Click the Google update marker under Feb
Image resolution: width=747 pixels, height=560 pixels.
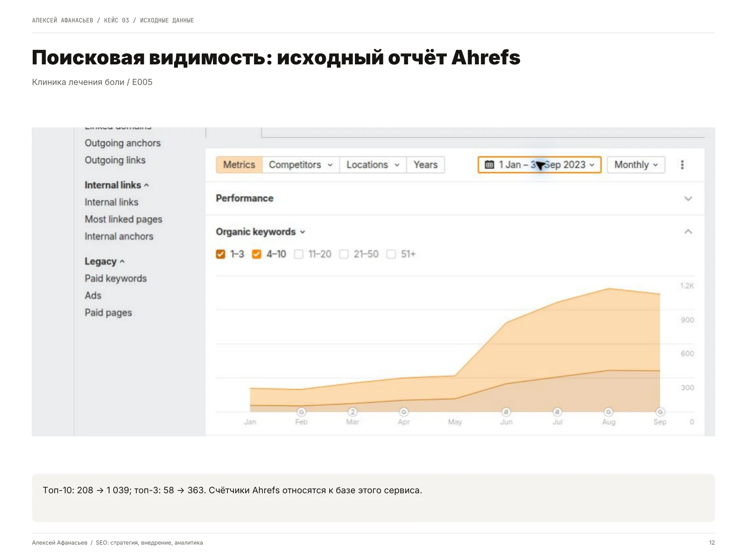(301, 412)
